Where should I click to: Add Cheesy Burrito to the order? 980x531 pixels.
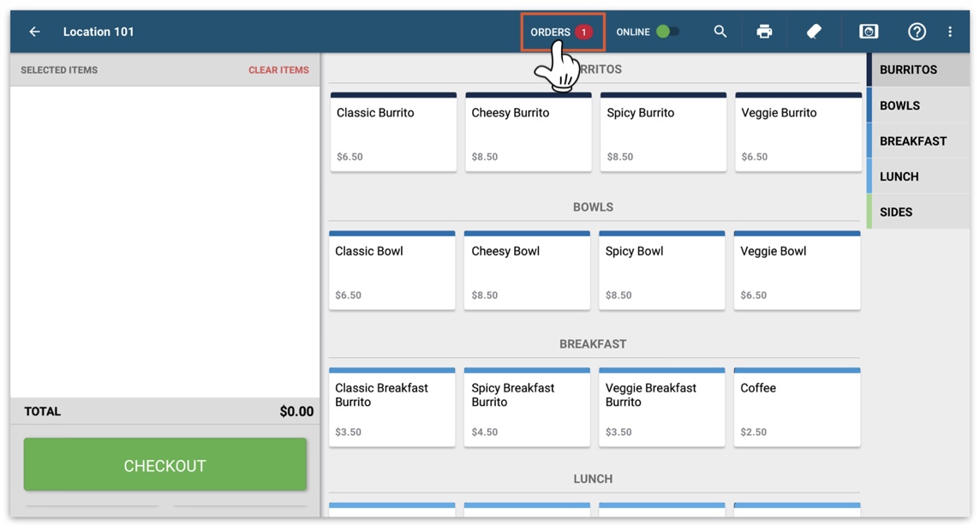point(529,132)
